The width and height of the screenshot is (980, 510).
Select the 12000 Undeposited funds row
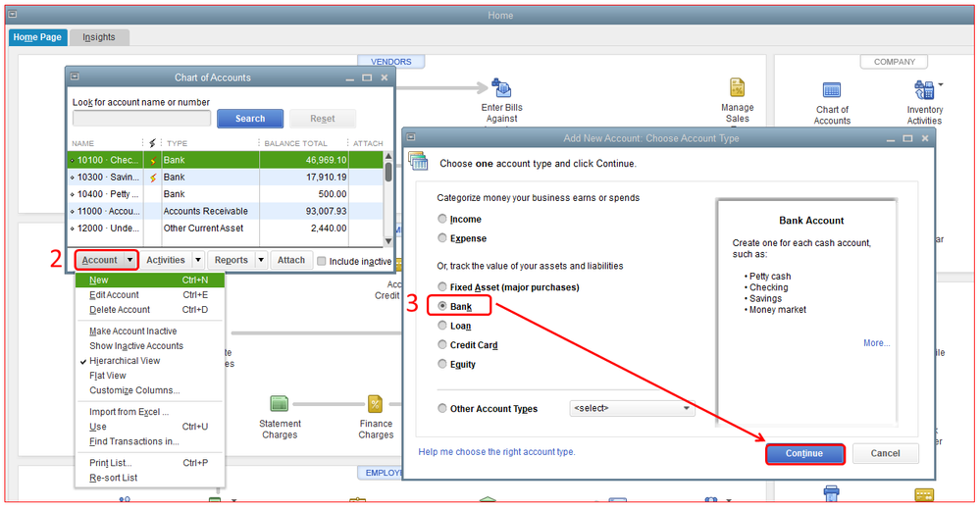(x=225, y=229)
